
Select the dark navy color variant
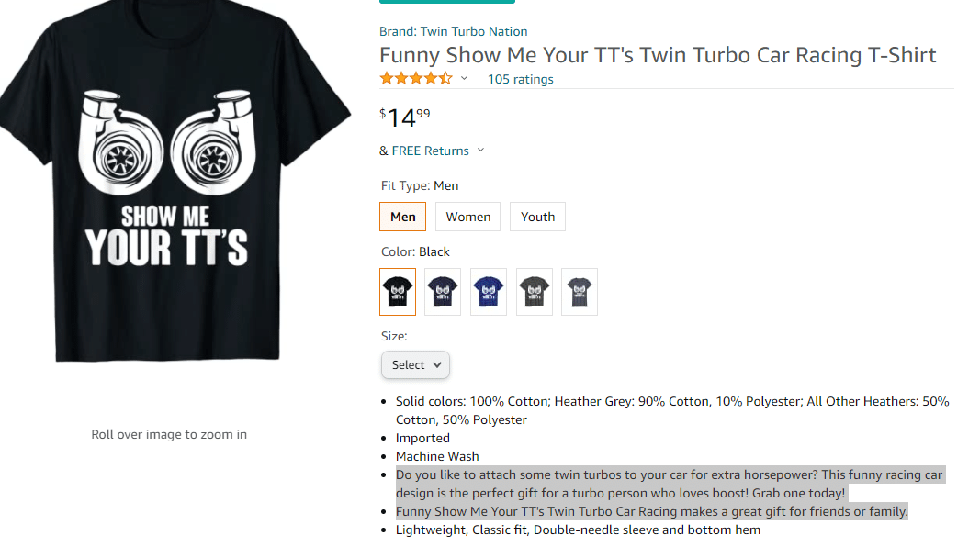[x=442, y=290]
